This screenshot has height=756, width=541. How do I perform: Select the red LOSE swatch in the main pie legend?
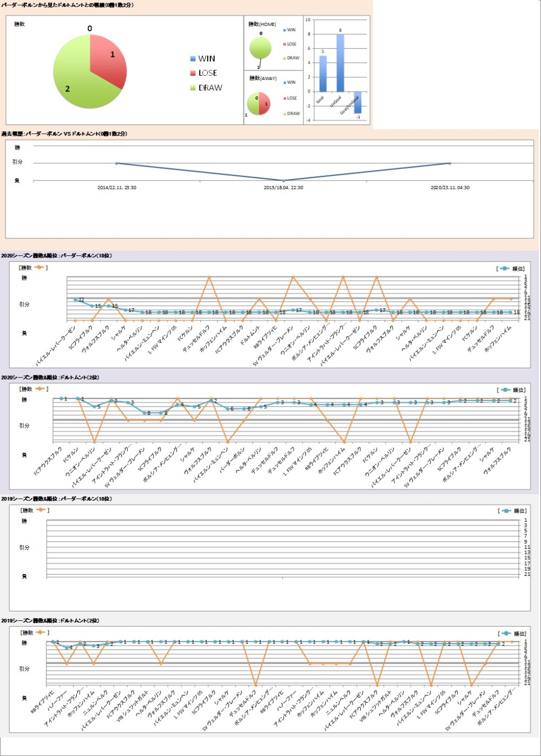pyautogui.click(x=193, y=74)
